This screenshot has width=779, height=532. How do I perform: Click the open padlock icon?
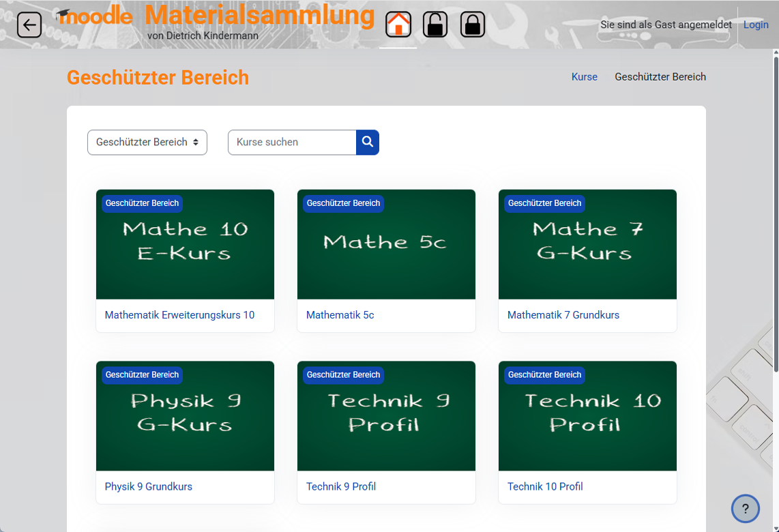click(x=435, y=25)
